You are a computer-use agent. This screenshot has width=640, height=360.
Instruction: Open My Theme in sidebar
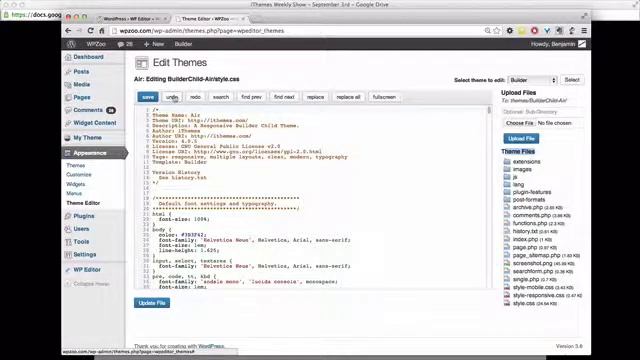[87, 138]
